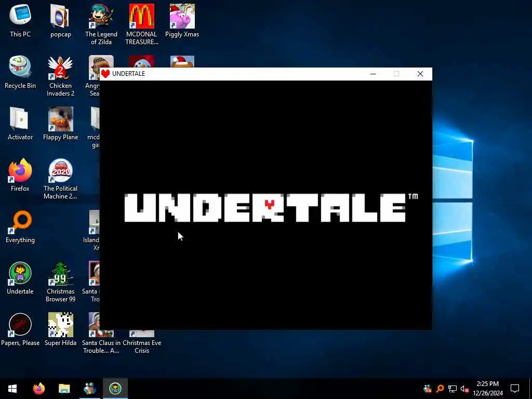The image size is (532, 399).
Task: Click the Show desktop strip at taskbar edge
Action: click(x=530, y=389)
